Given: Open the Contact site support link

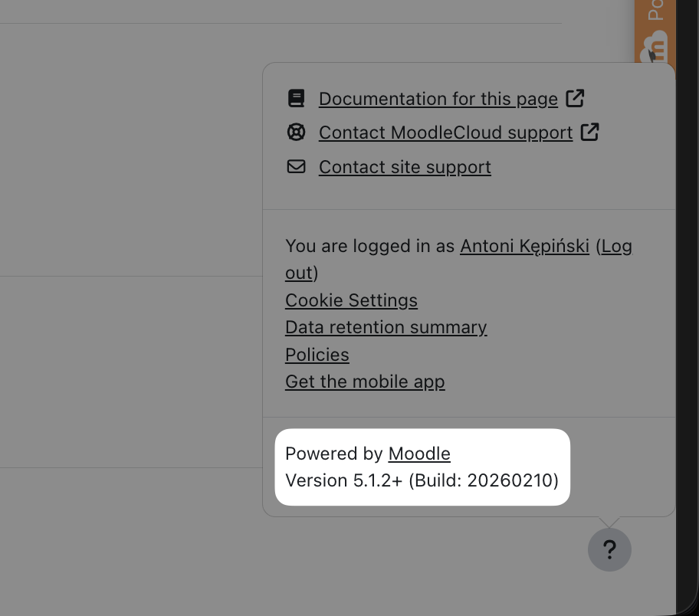Looking at the screenshot, I should tap(405, 167).
